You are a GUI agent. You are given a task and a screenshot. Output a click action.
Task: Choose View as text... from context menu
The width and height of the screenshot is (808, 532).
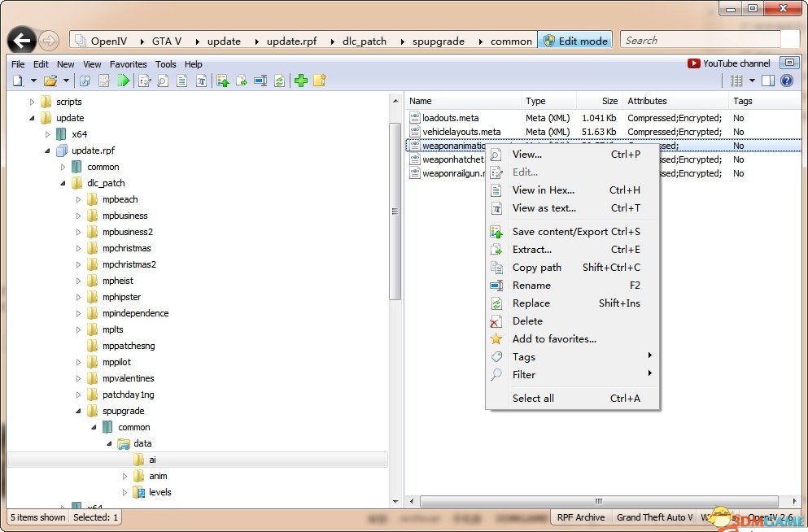pyautogui.click(x=572, y=208)
